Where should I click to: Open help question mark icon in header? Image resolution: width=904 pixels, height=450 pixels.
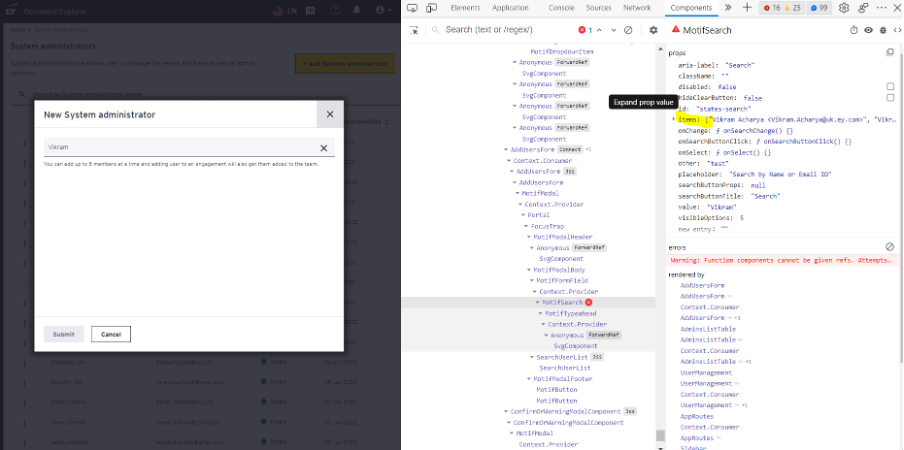pyautogui.click(x=335, y=10)
